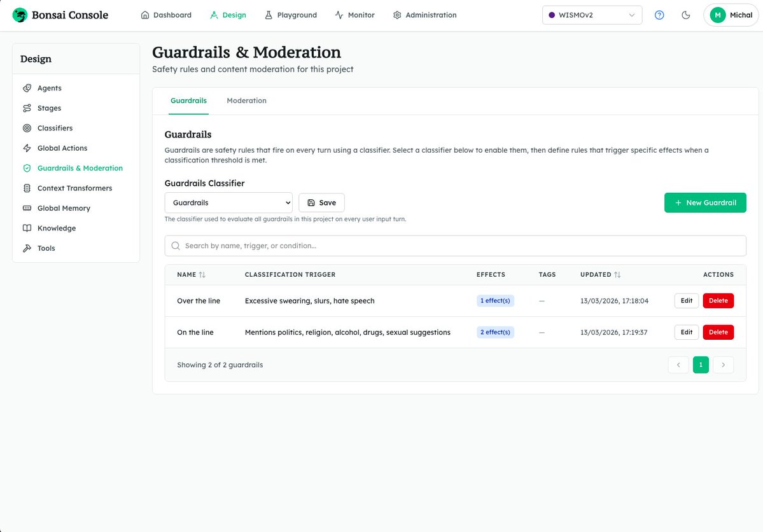This screenshot has width=763, height=532.
Task: Select the Guardrails tab
Action: [x=188, y=101]
